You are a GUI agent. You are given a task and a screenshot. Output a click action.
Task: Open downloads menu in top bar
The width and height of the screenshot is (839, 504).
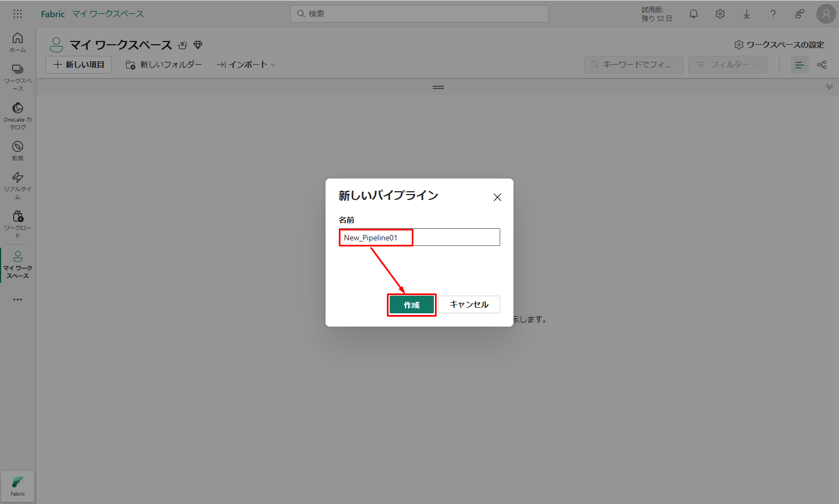[x=747, y=14]
